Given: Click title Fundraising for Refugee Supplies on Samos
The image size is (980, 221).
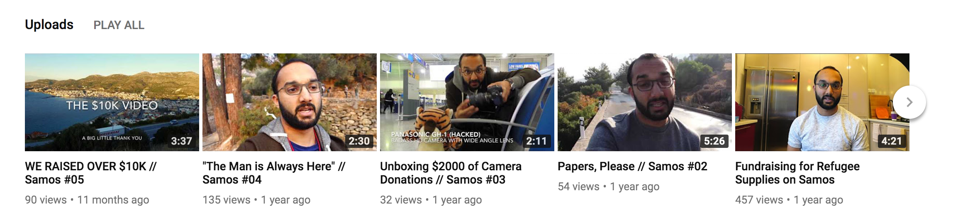Looking at the screenshot, I should coord(797,173).
